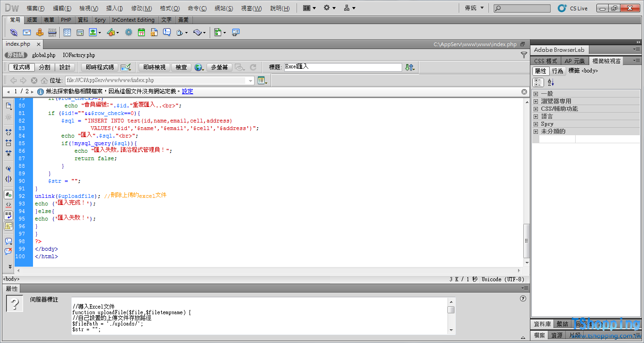The height and width of the screenshot is (343, 644).
Task: Insert a named anchor icon
Action: tap(40, 33)
